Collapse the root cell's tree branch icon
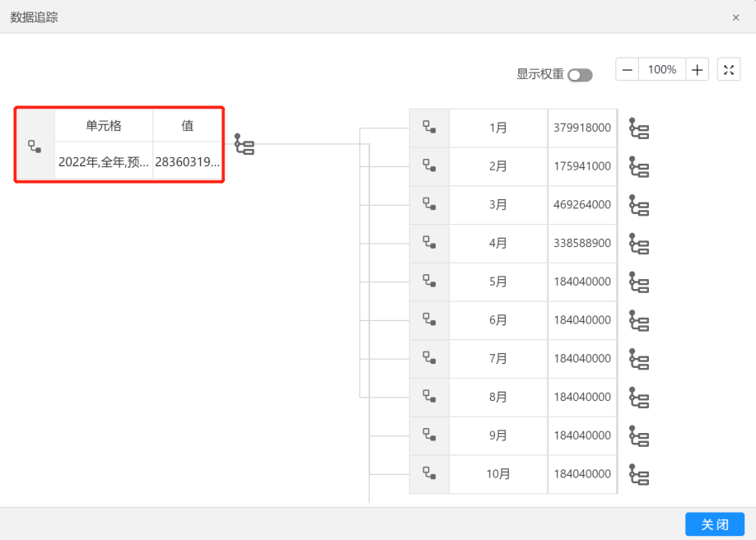 pos(245,144)
